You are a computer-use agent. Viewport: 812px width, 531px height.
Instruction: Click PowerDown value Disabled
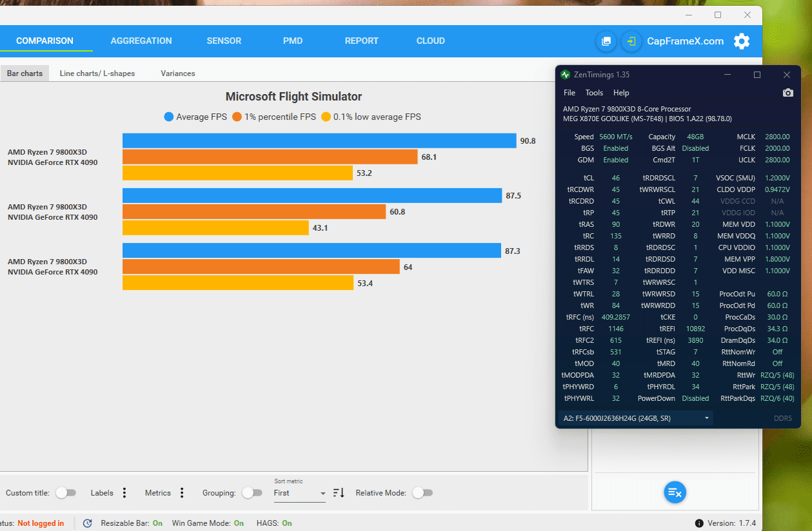(x=695, y=398)
